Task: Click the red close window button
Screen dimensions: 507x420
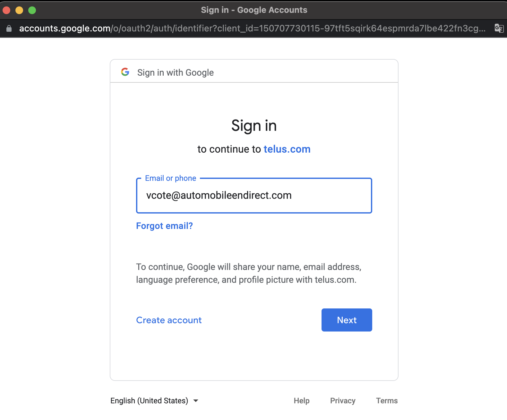Action: pos(6,10)
